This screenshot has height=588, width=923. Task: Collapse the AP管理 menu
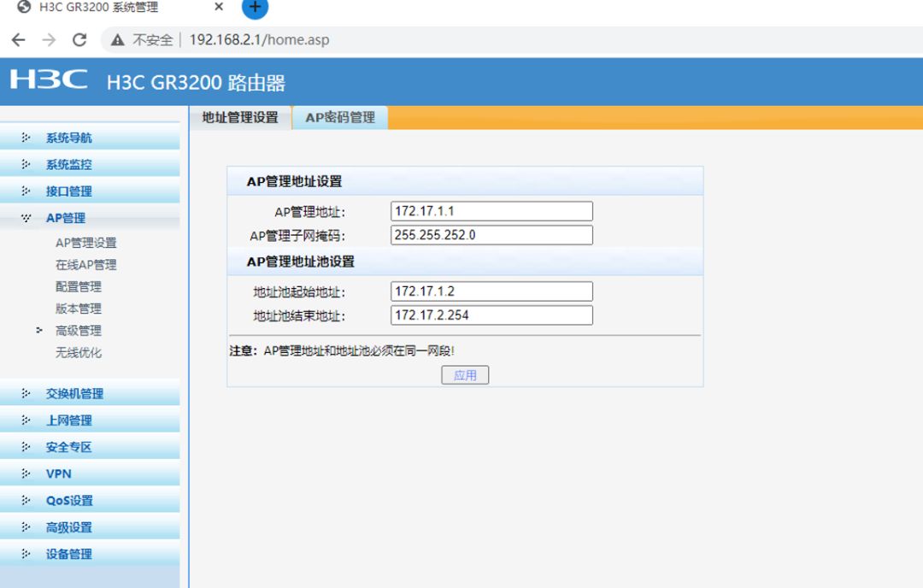click(90, 218)
